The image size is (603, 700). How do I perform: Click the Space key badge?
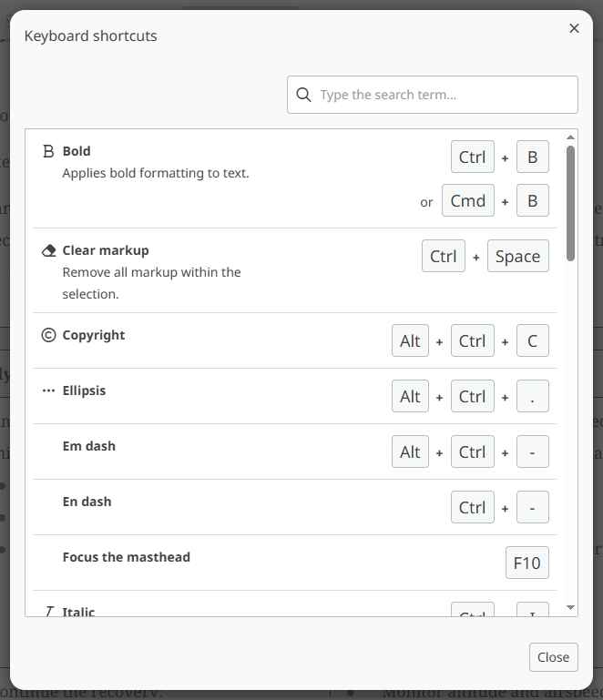tap(518, 257)
